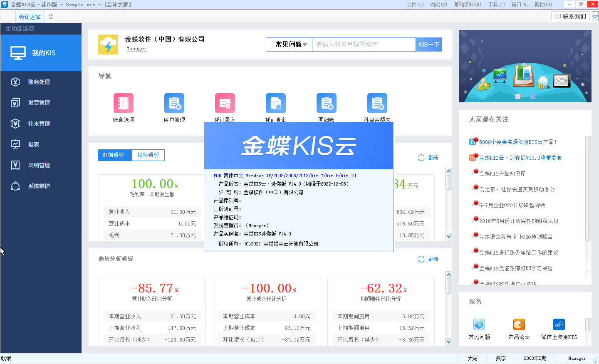The height and width of the screenshot is (364, 599).
Task: Select the 会计之家 tab
Action: 30,17
